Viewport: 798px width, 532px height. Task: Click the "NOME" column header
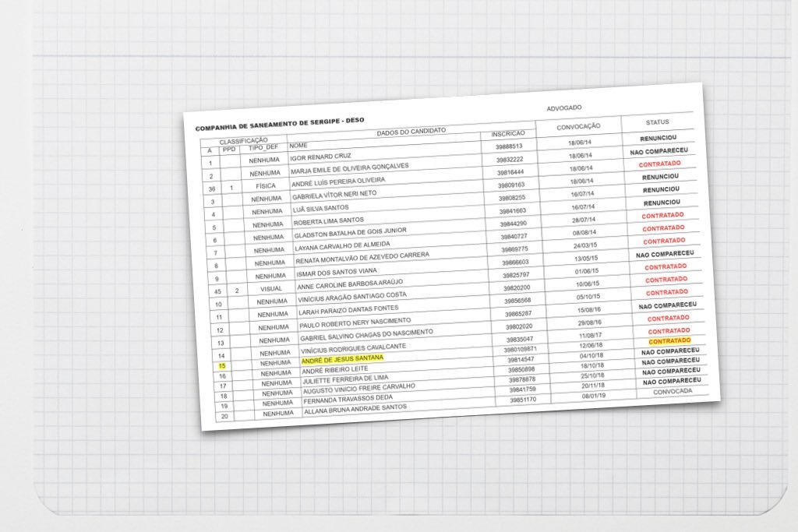coord(298,146)
